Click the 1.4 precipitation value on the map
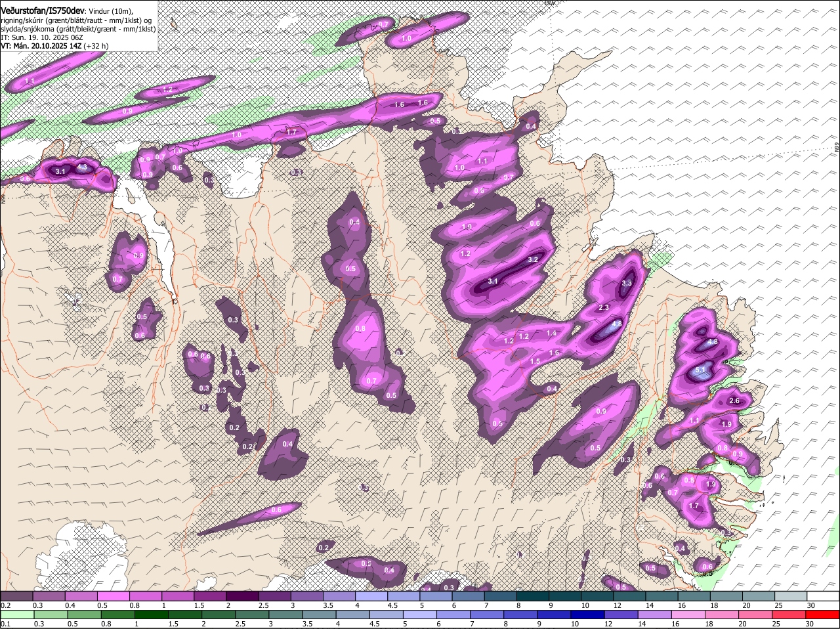840x629 pixels. [x=551, y=334]
